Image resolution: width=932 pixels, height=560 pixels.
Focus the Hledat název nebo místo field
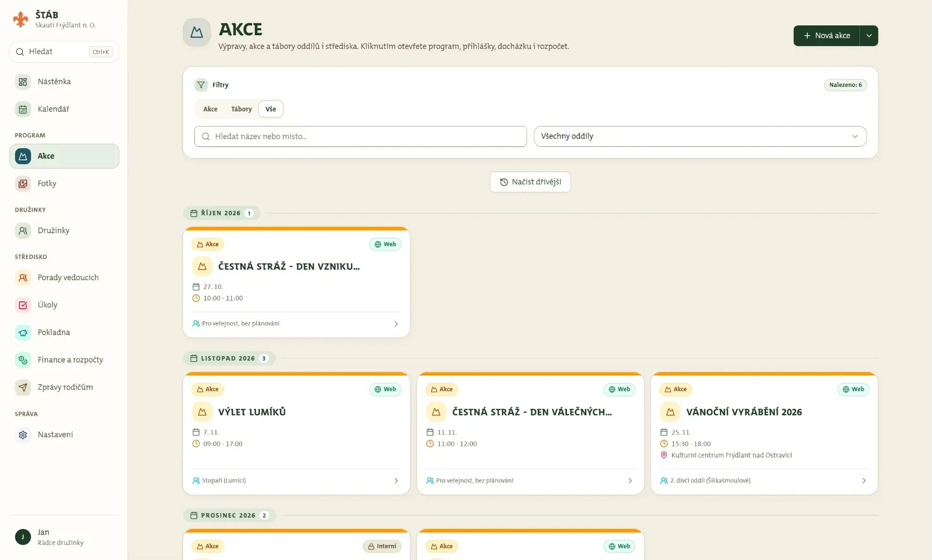(360, 136)
